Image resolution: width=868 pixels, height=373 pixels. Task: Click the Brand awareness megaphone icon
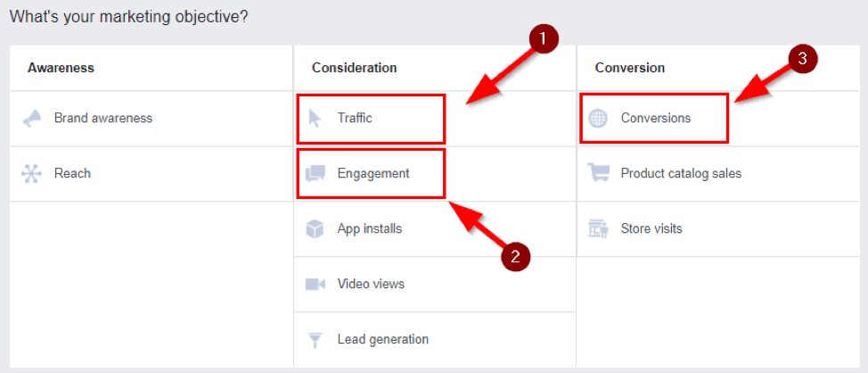tap(32, 119)
